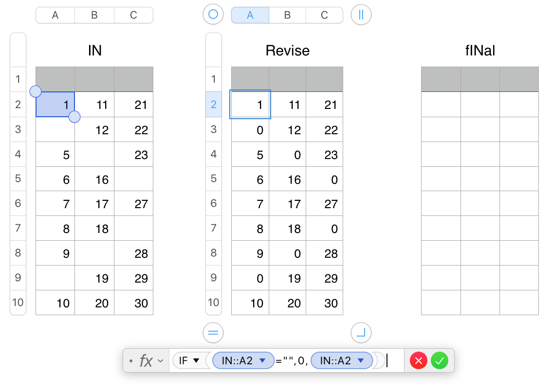Select column C header tab of IN table
This screenshot has width=552, height=392.
click(133, 15)
